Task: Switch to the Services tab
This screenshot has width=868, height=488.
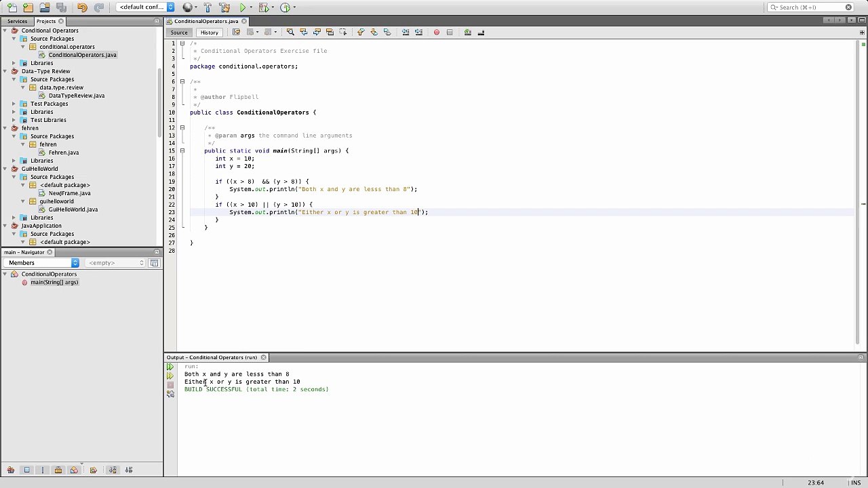Action: [x=18, y=21]
